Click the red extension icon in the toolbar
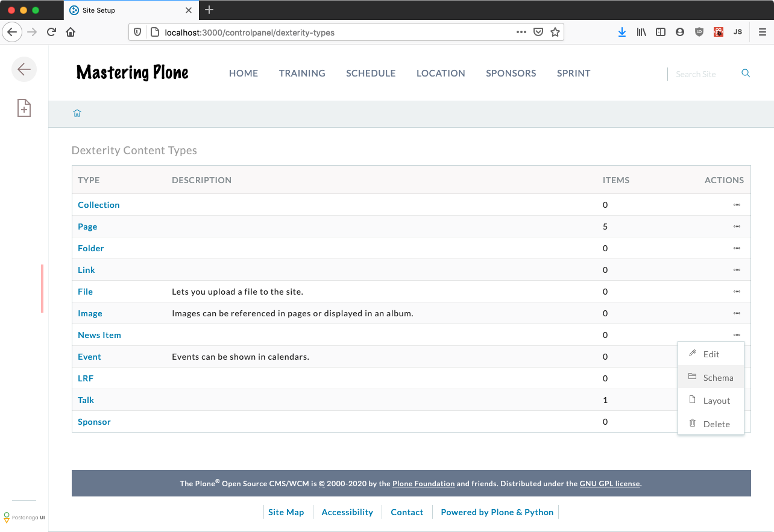774x532 pixels. tap(719, 32)
